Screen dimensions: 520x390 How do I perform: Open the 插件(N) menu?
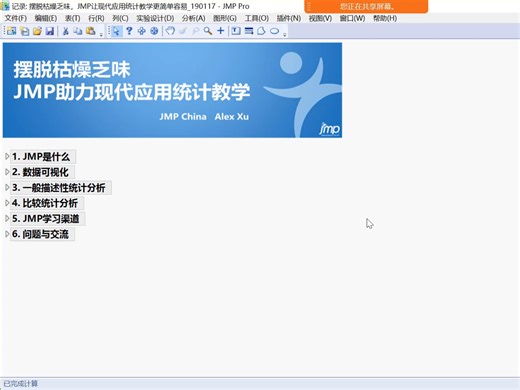click(x=289, y=18)
